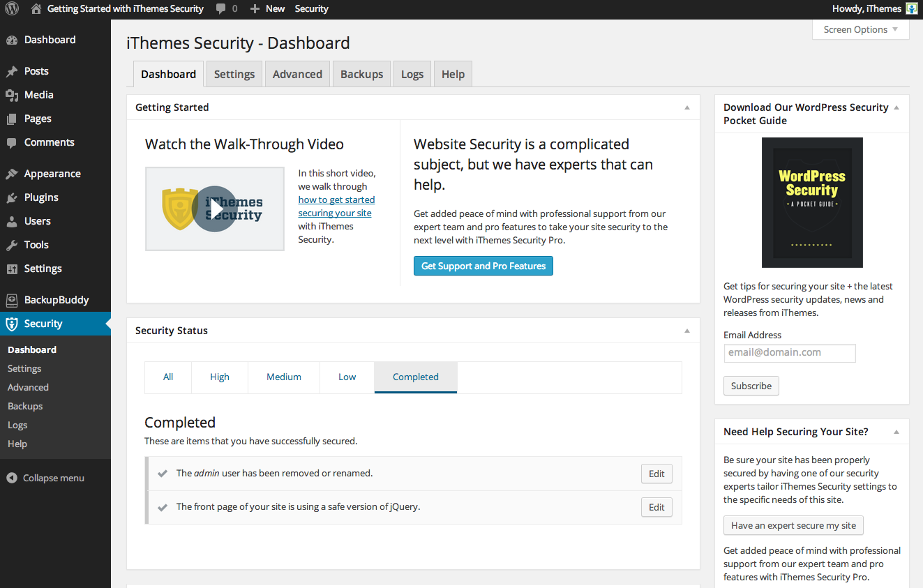Click the Security shield icon in sidebar
Screen dimensions: 923x588
pos(12,324)
